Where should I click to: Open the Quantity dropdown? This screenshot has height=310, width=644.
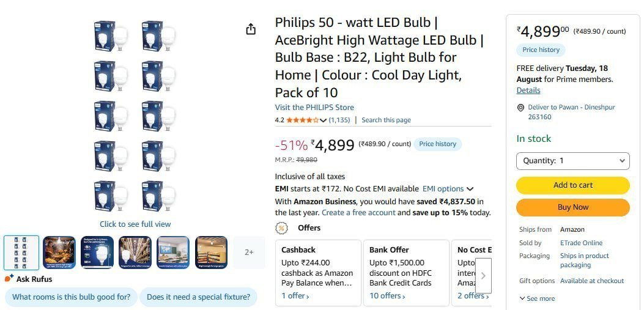pos(572,161)
